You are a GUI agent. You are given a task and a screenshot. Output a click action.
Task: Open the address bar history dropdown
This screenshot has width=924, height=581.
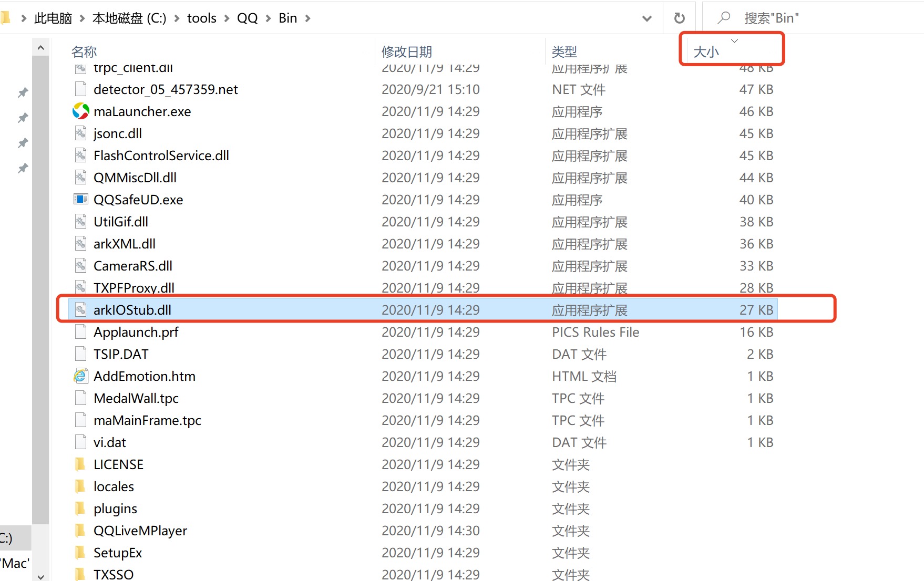coord(647,18)
